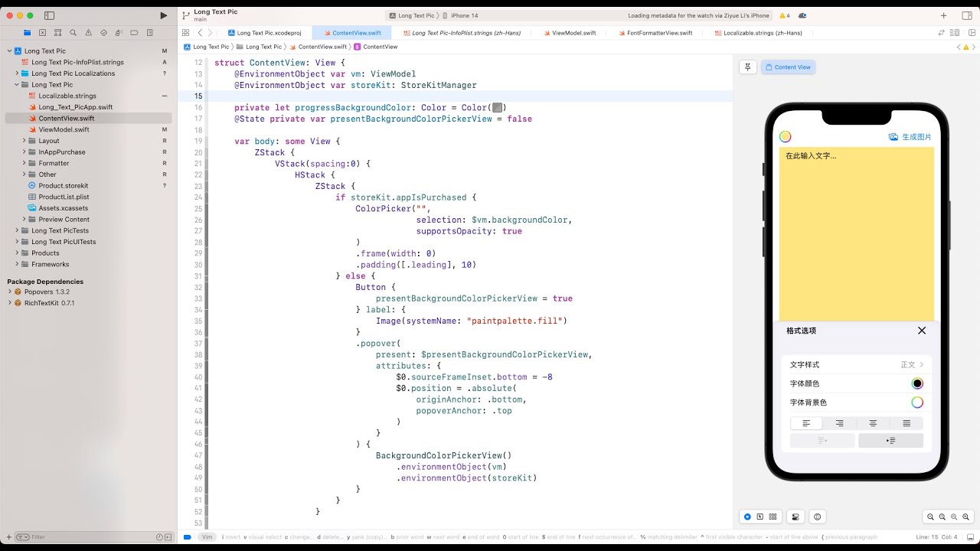Switch to Long Text Pic-InfoPlist.strings tab
The width and height of the screenshot is (980, 551).
coord(462,33)
